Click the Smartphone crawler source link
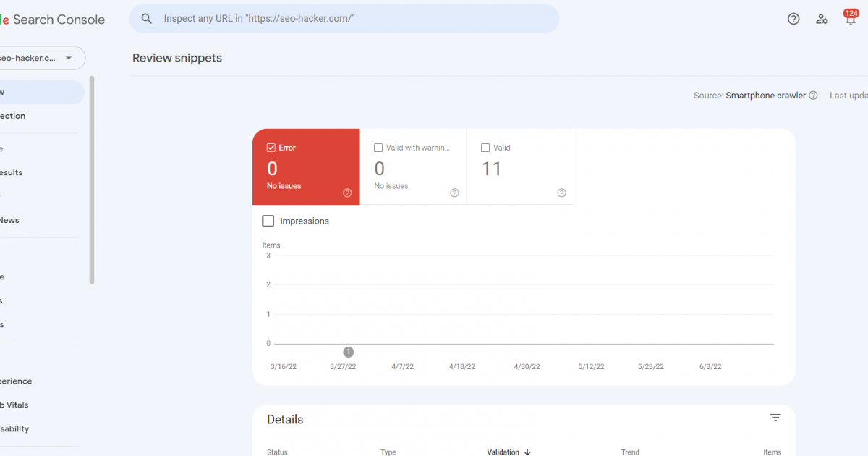The width and height of the screenshot is (868, 456). pos(765,96)
